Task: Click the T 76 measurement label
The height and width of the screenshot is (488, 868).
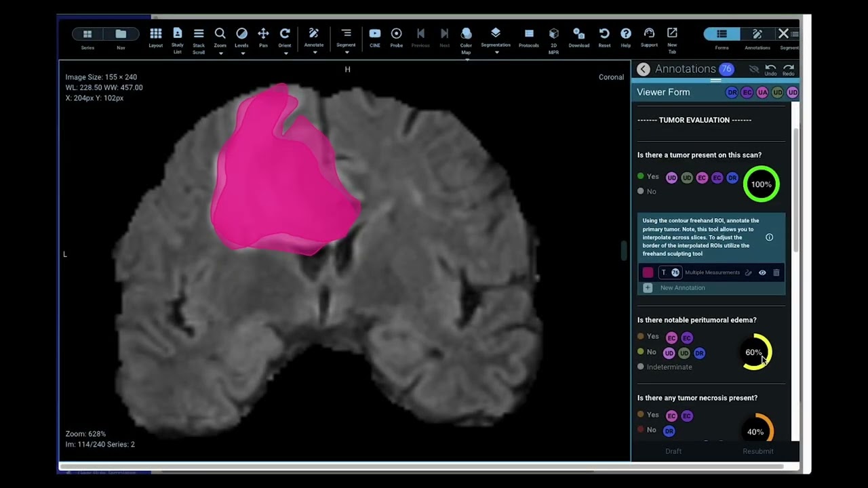Action: 669,272
